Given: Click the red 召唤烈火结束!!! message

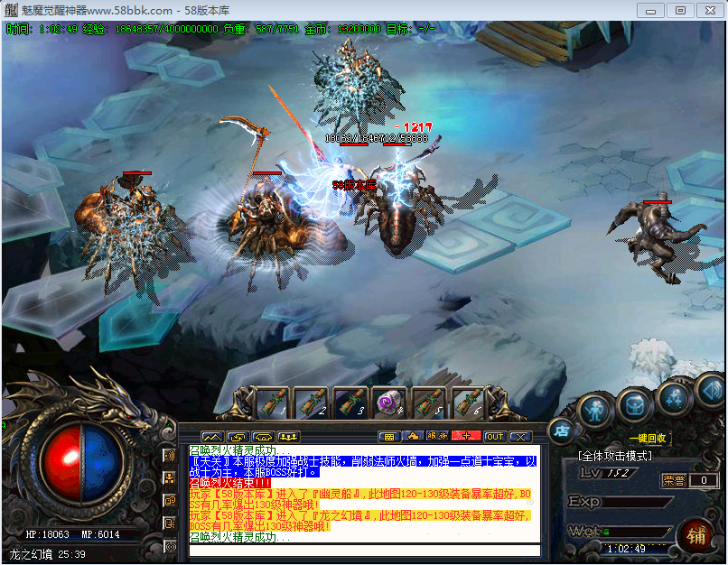Looking at the screenshot, I should coord(230,483).
